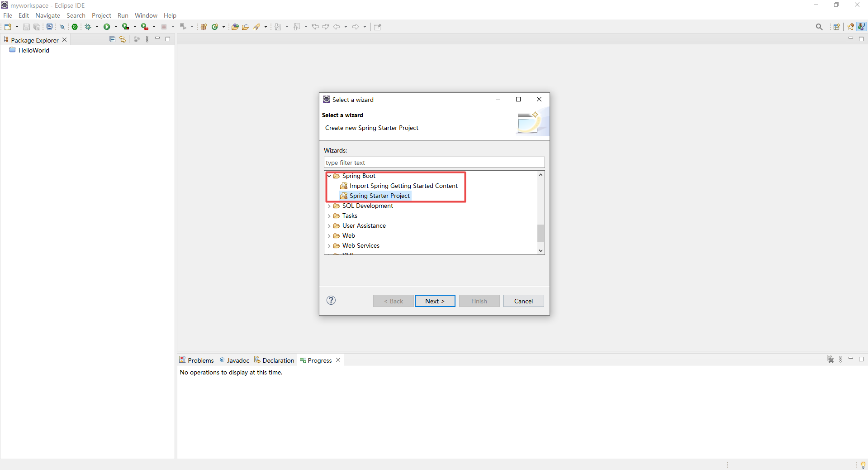Viewport: 868px width, 470px height.
Task: Click the Pin Editor icon
Action: click(378, 27)
